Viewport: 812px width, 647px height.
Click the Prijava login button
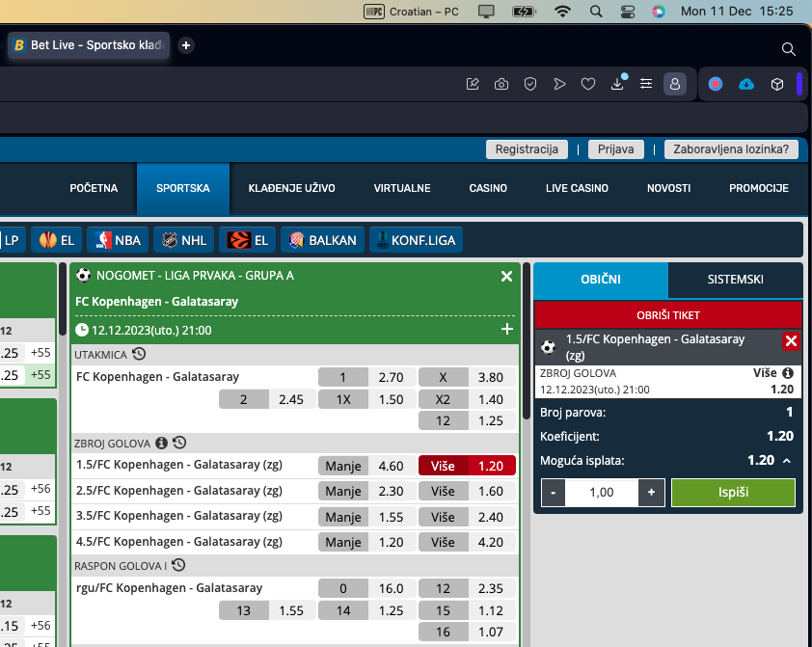pos(615,149)
